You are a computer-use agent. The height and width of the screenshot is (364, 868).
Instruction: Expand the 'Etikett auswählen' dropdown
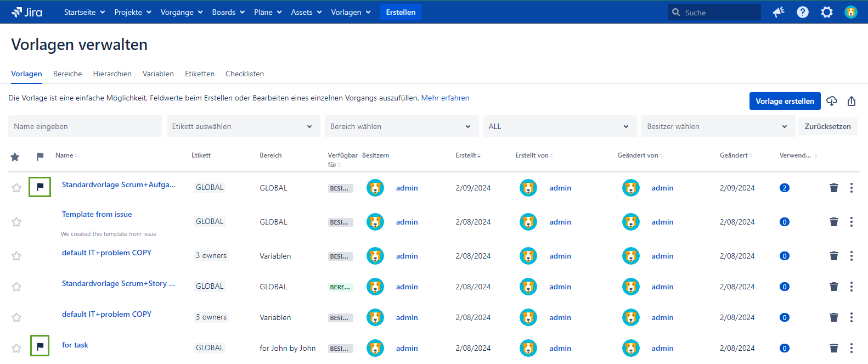[x=243, y=126]
